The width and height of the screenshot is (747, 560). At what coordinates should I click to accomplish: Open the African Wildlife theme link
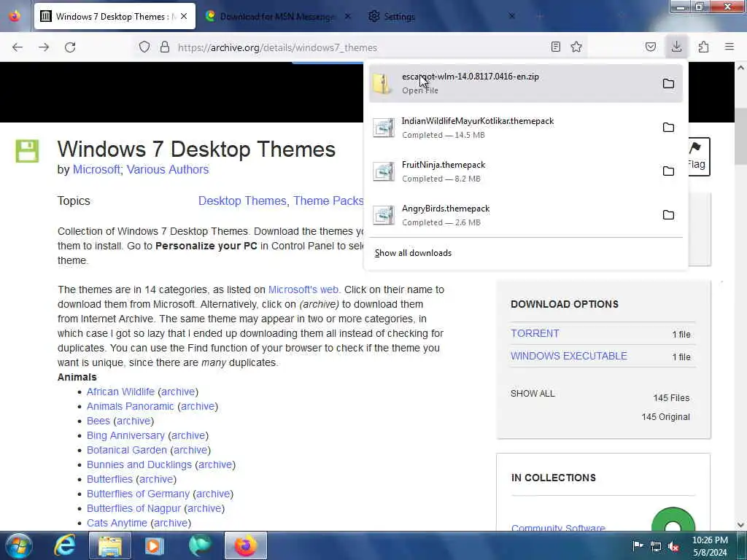120,392
